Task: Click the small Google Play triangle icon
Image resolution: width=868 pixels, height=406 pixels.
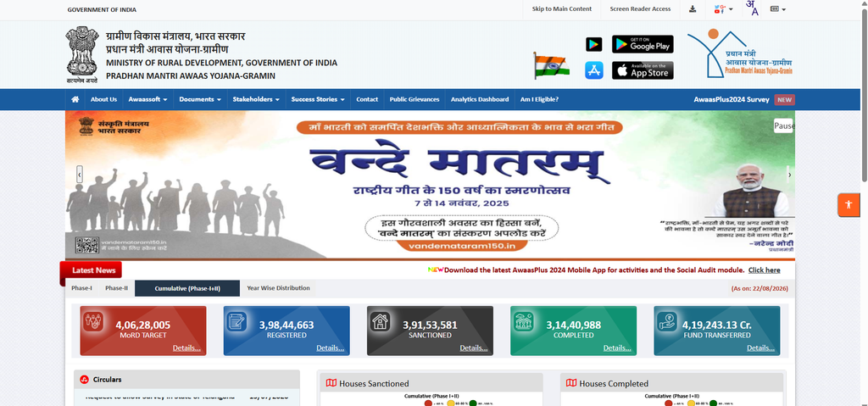Action: tap(594, 44)
